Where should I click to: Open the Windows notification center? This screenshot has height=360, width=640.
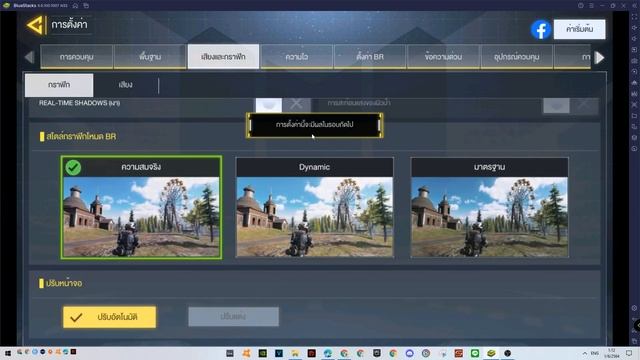point(629,353)
